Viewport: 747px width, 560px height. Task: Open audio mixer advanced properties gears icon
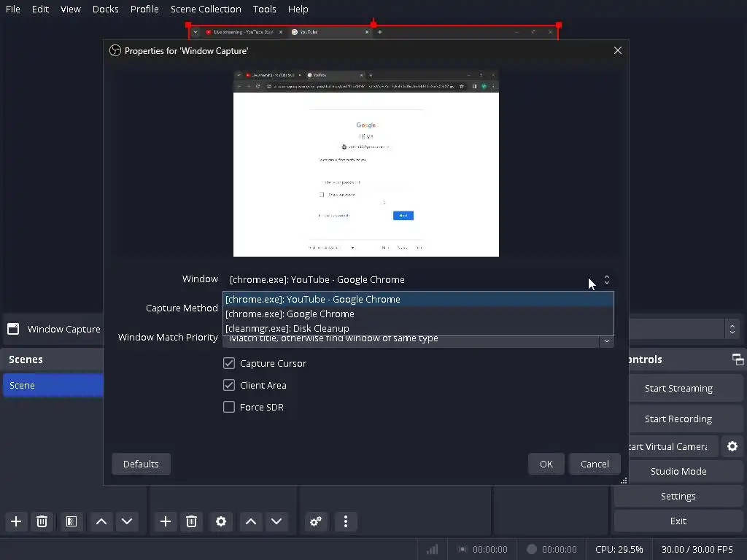point(316,521)
